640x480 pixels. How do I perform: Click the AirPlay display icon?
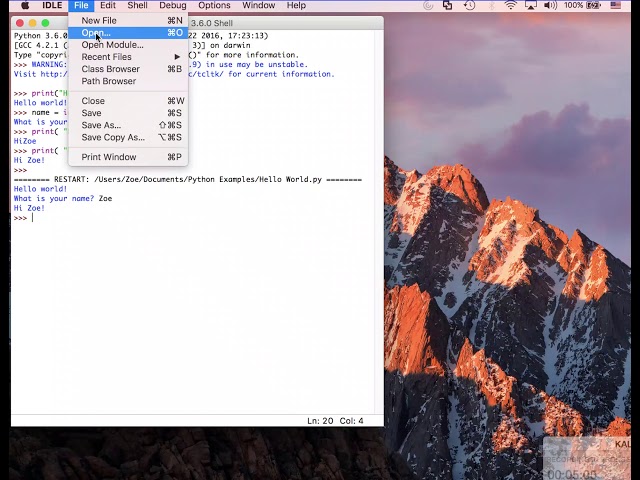pyautogui.click(x=531, y=5)
